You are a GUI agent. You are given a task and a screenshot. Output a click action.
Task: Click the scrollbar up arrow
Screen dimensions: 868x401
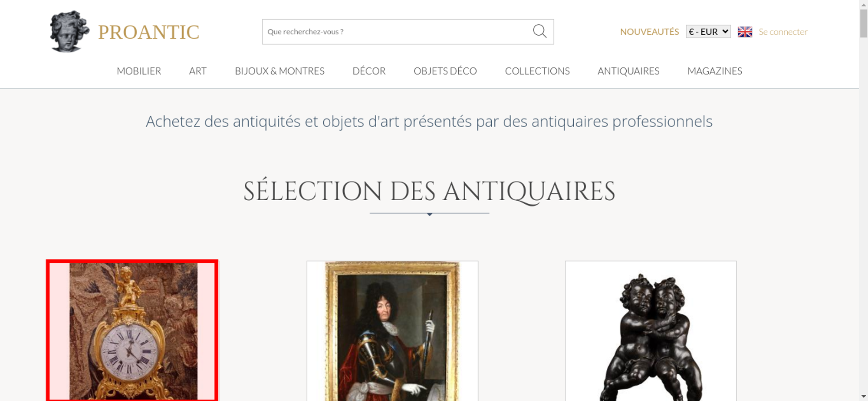click(863, 4)
